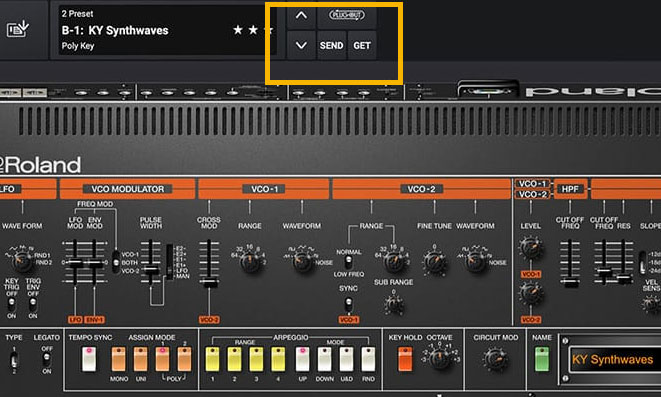The width and height of the screenshot is (661, 397).
Task: Adjust the CROSS MOD slider
Action: click(209, 284)
